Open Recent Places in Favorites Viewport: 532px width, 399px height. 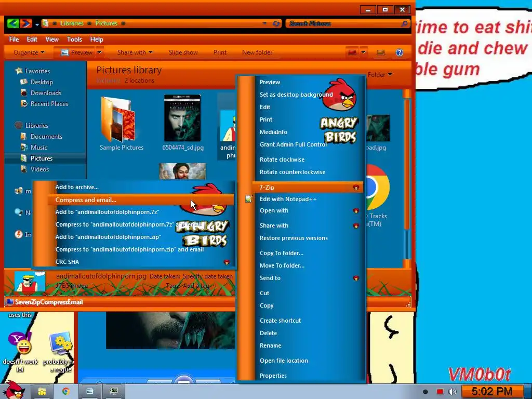pyautogui.click(x=44, y=103)
